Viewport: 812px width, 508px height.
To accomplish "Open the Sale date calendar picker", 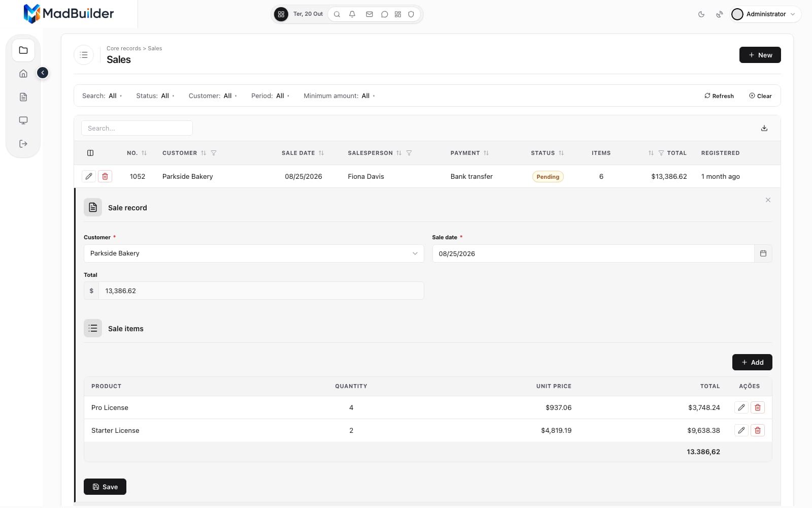I will tap(763, 253).
